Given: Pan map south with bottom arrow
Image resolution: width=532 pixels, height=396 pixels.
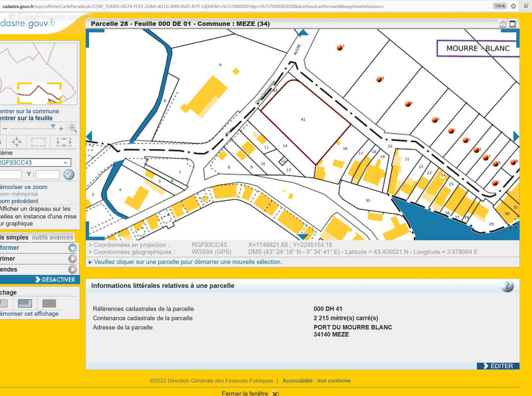Looking at the screenshot, I should tap(303, 237).
